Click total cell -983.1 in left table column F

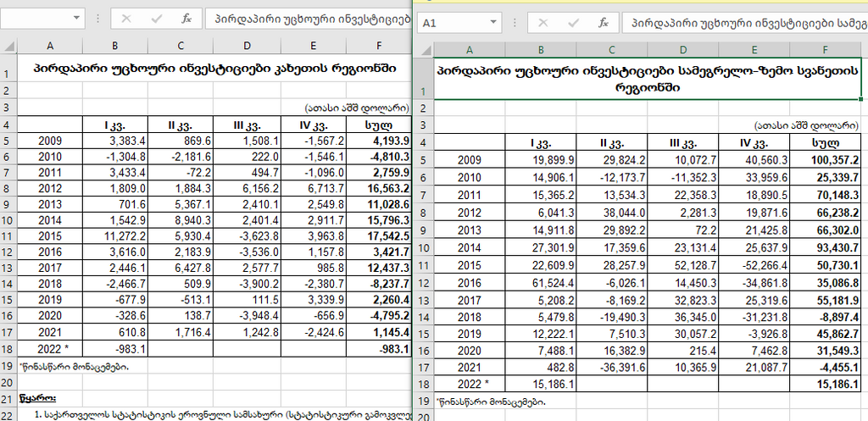[x=379, y=350]
